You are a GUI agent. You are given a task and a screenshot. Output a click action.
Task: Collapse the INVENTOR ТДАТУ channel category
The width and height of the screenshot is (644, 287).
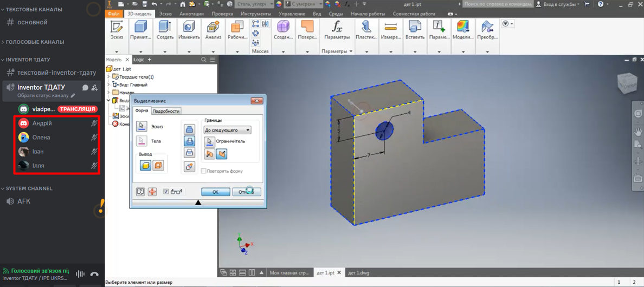27,60
